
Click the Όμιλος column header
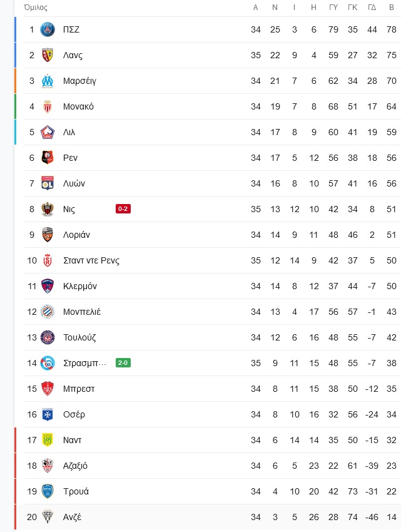(36, 8)
